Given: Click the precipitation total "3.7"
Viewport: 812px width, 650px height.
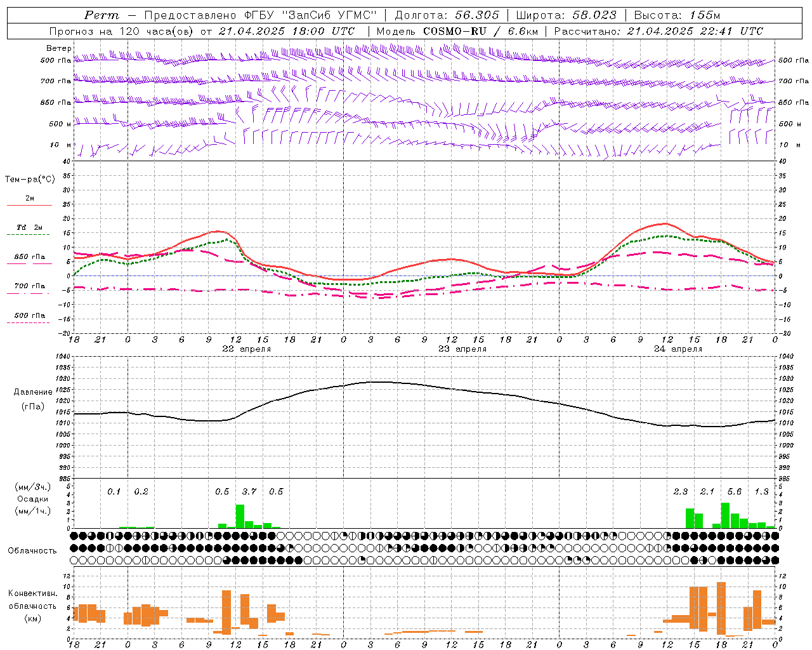Looking at the screenshot, I should (249, 491).
